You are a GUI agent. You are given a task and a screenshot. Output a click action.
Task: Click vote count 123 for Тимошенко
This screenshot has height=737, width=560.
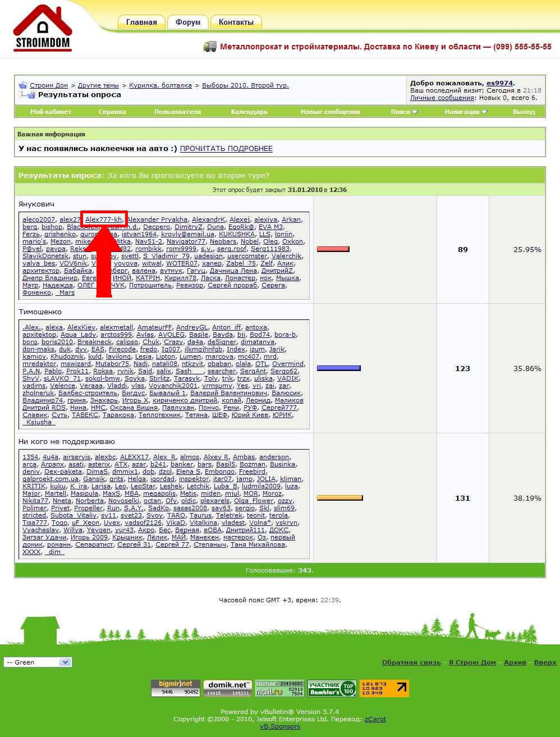(462, 368)
